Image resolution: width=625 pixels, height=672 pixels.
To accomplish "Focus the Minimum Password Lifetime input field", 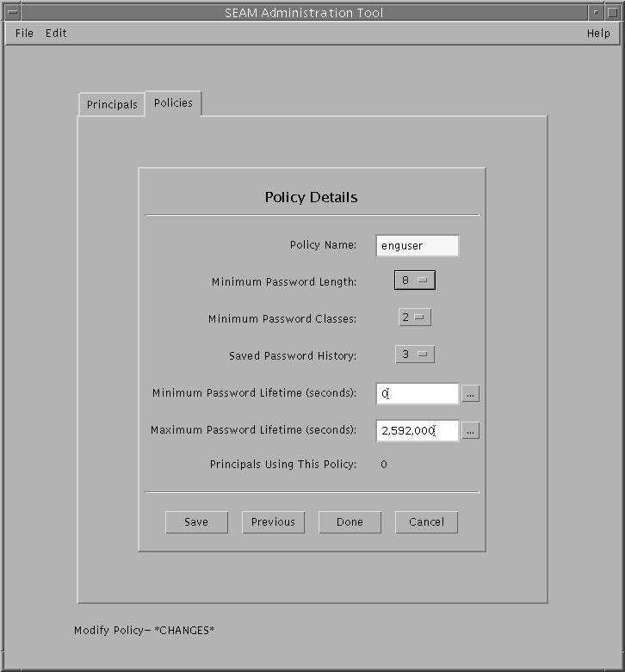I will pyautogui.click(x=418, y=393).
